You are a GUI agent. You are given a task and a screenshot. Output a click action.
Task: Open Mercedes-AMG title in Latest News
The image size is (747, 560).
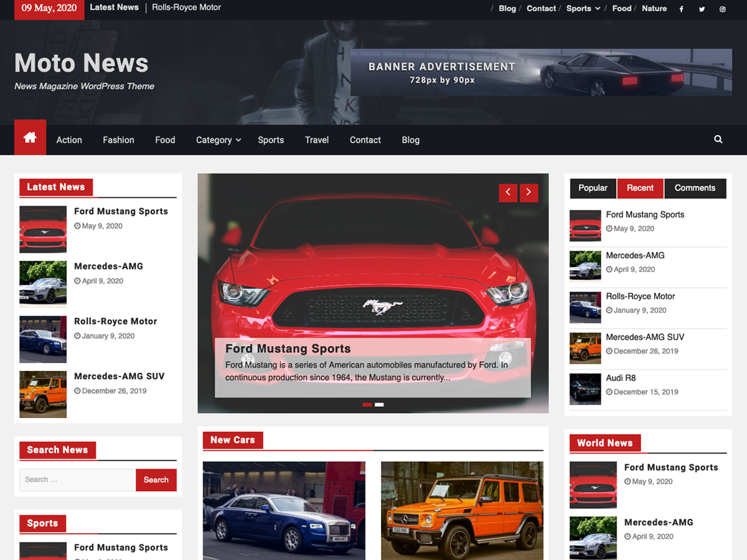click(x=108, y=266)
